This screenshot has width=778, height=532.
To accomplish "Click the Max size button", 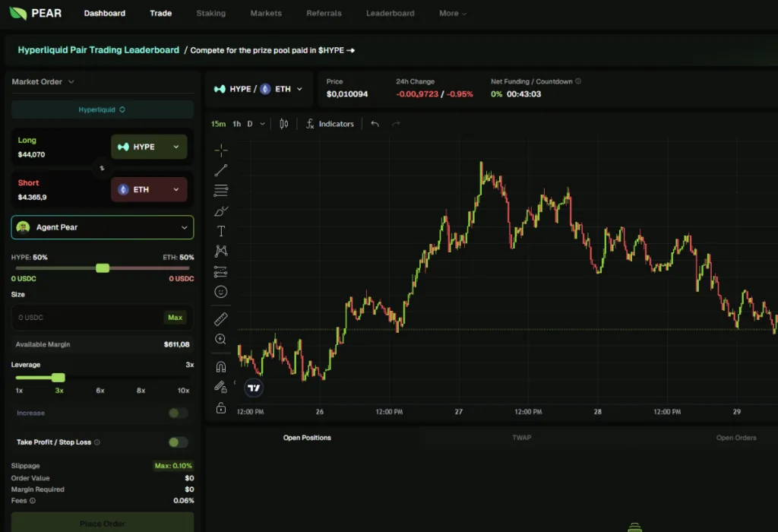I will pyautogui.click(x=175, y=318).
